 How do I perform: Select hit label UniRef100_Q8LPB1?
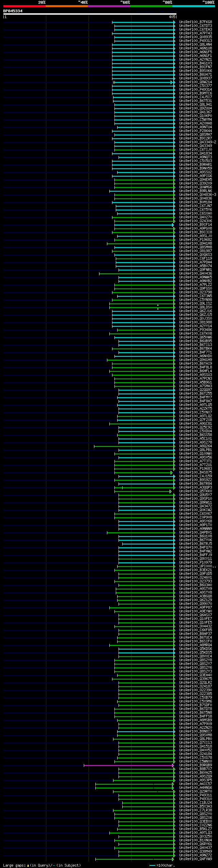[196, 450]
